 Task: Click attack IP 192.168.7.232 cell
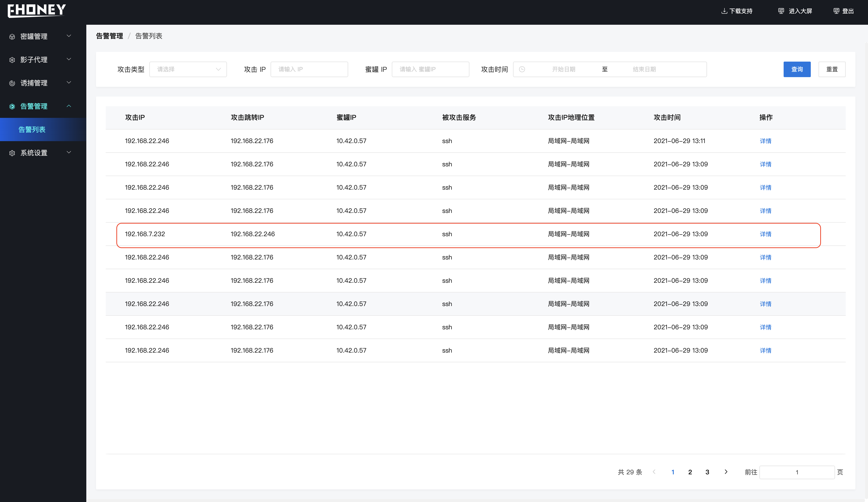(x=145, y=234)
